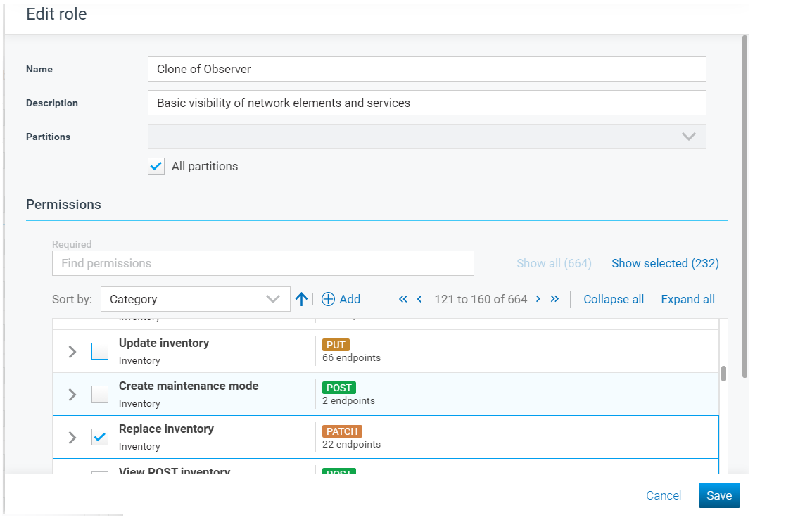The height and width of the screenshot is (532, 805).
Task: Uncheck the All partitions checkbox
Action: 156,166
